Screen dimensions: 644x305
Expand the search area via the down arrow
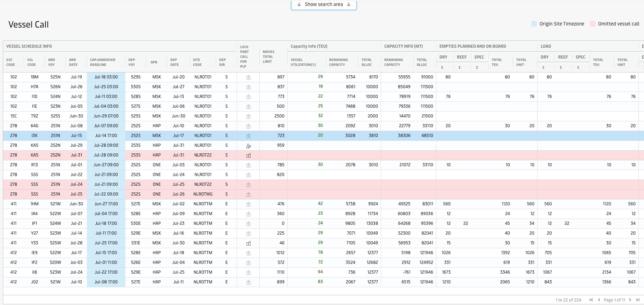(x=299, y=5)
